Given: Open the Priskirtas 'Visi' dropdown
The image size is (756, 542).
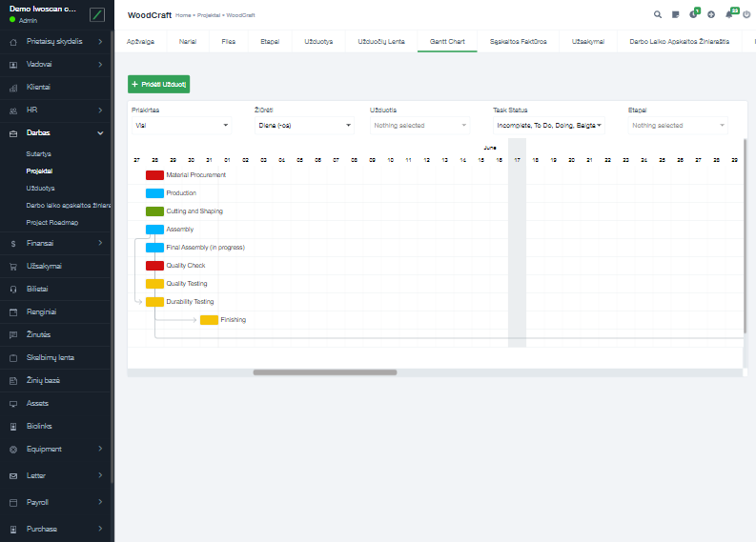Looking at the screenshot, I should pos(181,125).
